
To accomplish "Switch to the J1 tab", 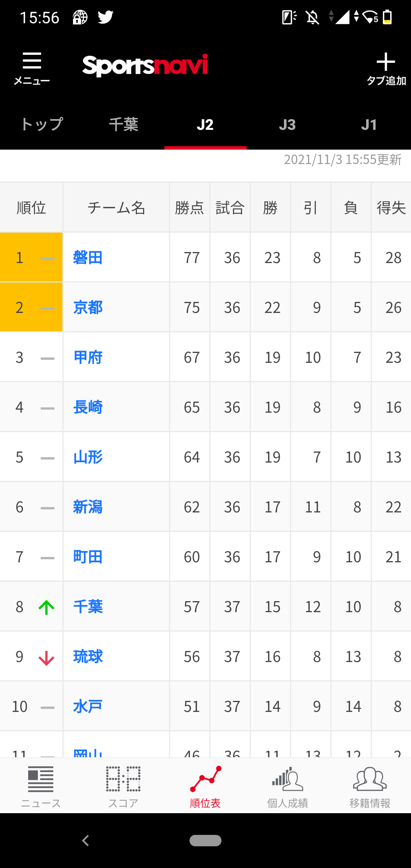I will (369, 124).
